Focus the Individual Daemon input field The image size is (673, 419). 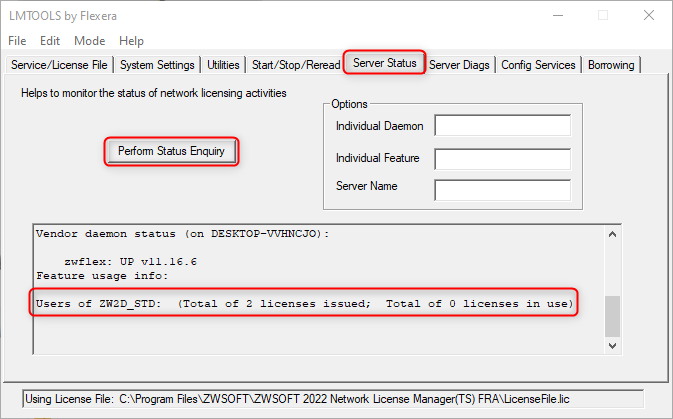coord(503,125)
